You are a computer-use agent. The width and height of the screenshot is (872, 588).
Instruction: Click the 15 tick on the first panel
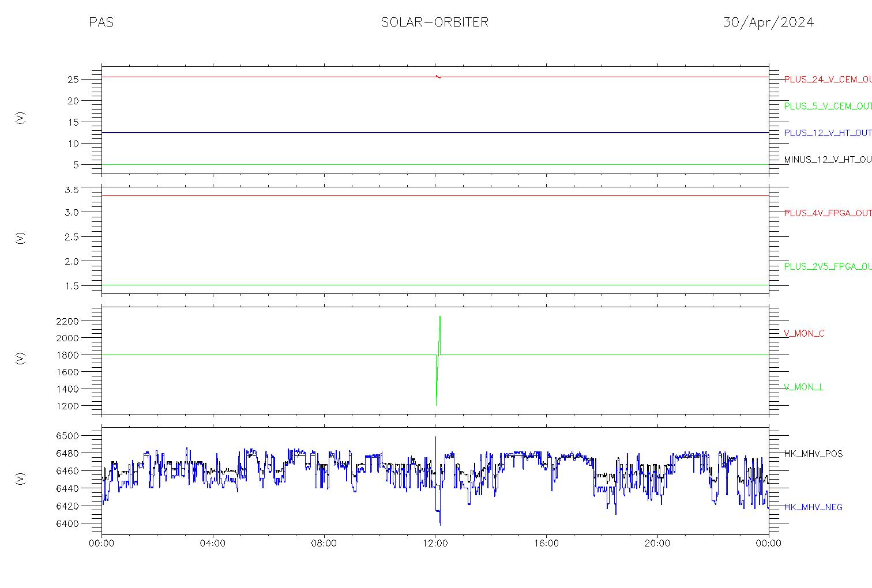(73, 122)
